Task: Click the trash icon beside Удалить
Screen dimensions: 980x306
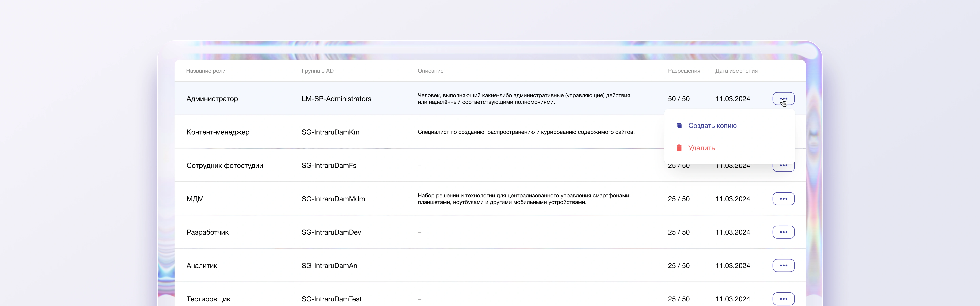Action: click(679, 148)
